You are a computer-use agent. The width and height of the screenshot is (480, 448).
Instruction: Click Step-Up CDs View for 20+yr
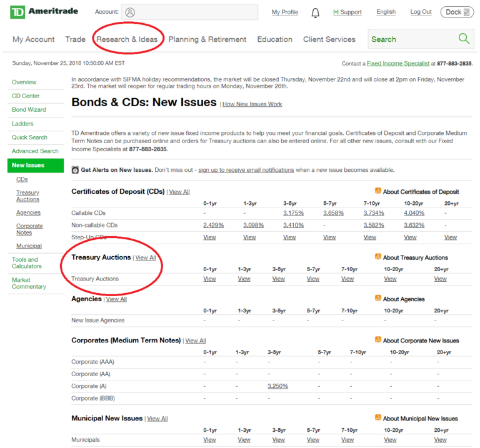[x=451, y=237]
